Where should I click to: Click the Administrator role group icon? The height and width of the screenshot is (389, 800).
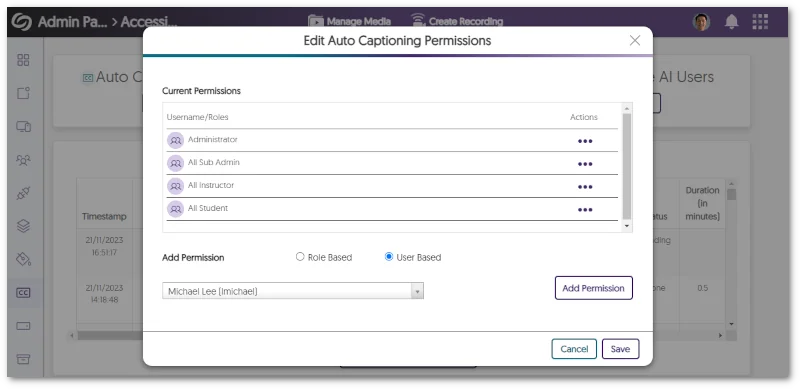pos(175,140)
